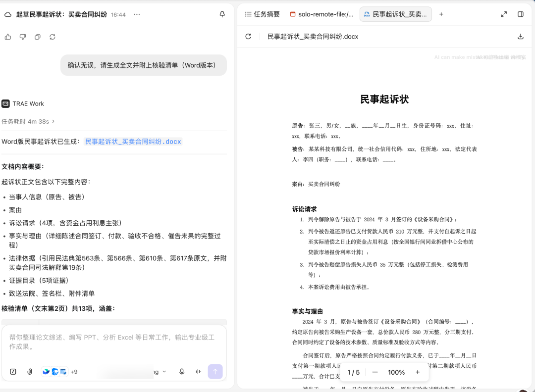Click the cloud icon beside the chat title

(8, 14)
